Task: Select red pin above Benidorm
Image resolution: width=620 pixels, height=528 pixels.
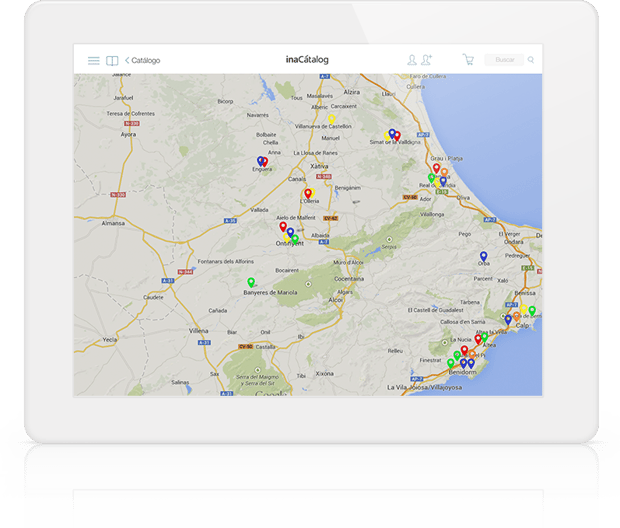Action: tap(465, 350)
